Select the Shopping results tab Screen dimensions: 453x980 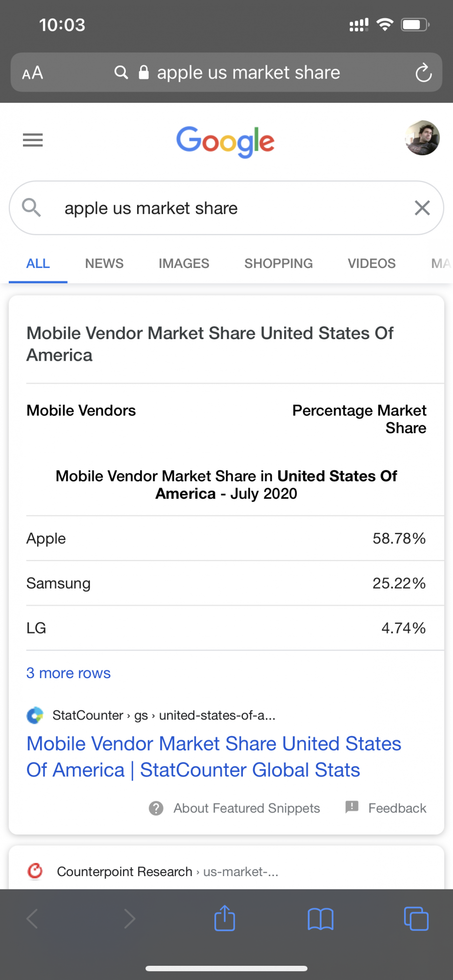pyautogui.click(x=279, y=264)
